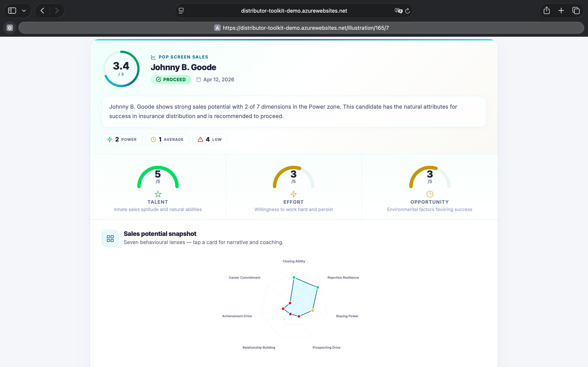
Task: Click the calendar icon beside Apr 12, 2026
Action: [198, 79]
